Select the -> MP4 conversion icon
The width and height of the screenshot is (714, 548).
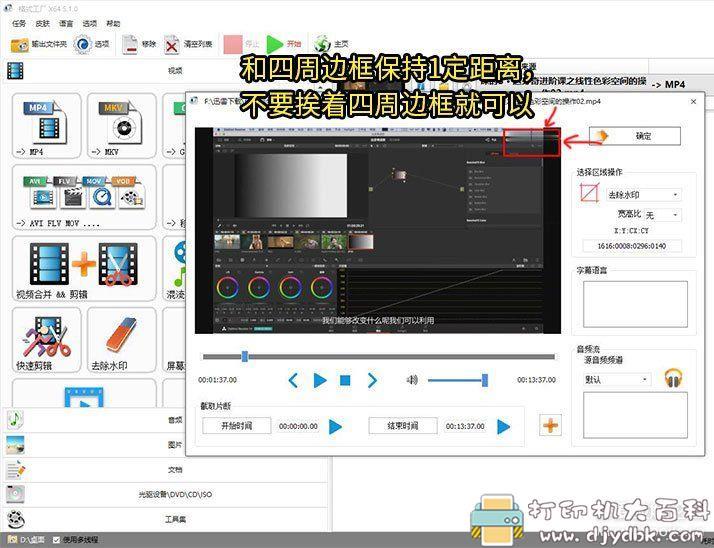click(x=46, y=126)
